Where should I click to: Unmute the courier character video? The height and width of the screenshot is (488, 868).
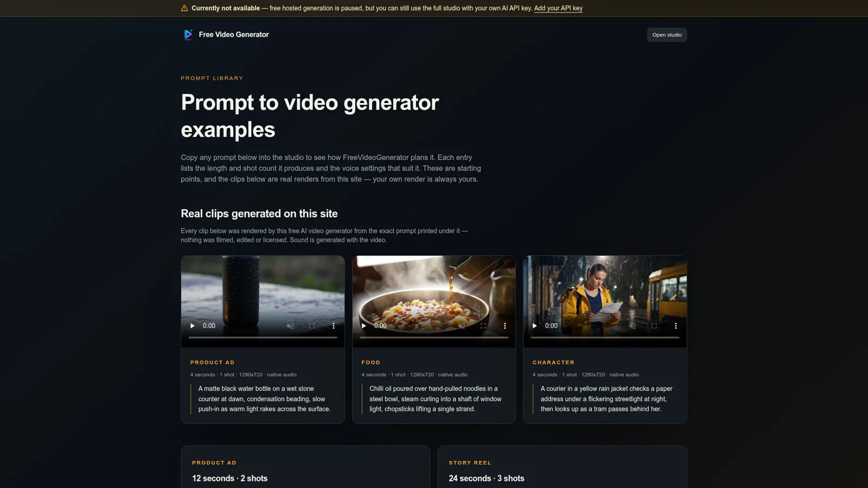click(633, 326)
